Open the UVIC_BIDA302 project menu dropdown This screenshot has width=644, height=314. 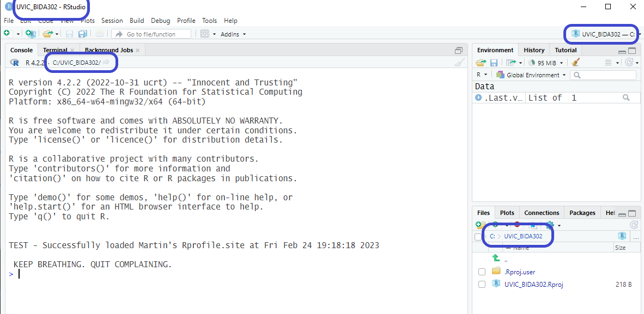pos(605,34)
